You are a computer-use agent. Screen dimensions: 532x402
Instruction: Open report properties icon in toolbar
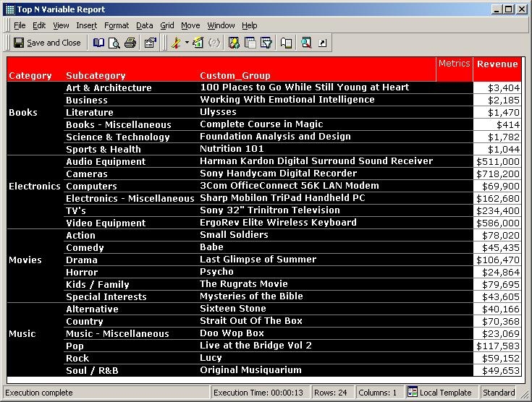click(x=151, y=43)
